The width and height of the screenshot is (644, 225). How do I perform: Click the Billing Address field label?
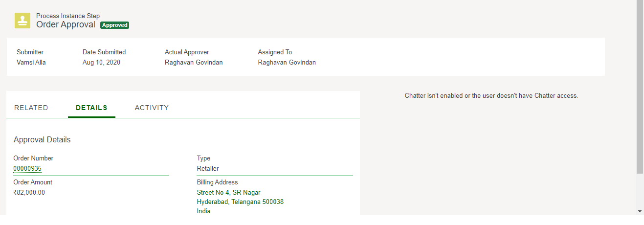pyautogui.click(x=217, y=182)
